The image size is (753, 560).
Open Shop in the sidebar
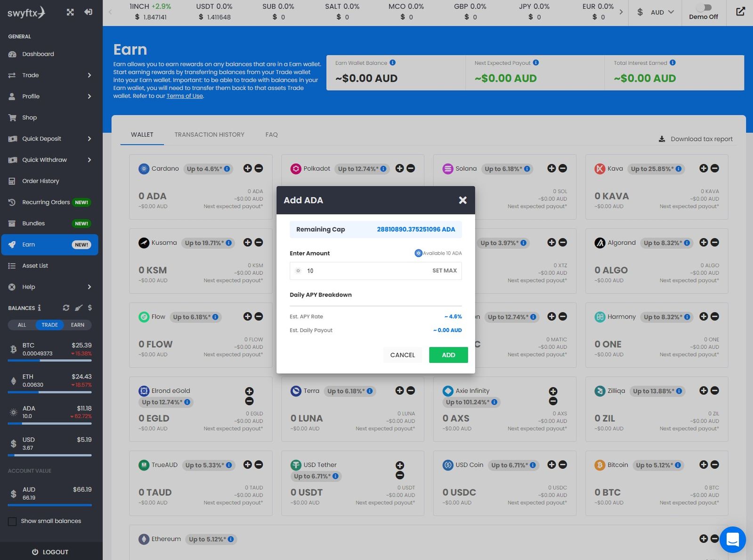51,118
